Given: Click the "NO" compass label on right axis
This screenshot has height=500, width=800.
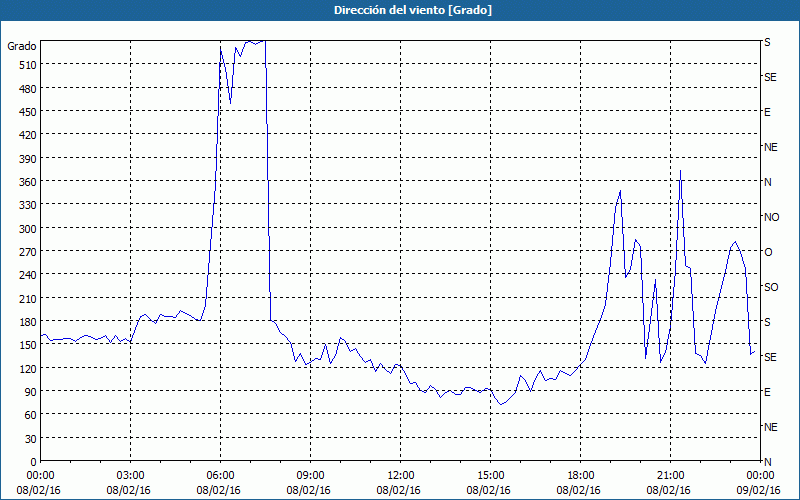Looking at the screenshot, I should coord(771,217).
